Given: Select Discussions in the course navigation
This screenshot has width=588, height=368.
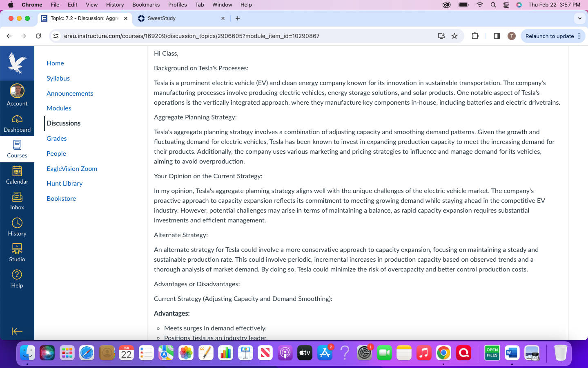Looking at the screenshot, I should coord(63,123).
